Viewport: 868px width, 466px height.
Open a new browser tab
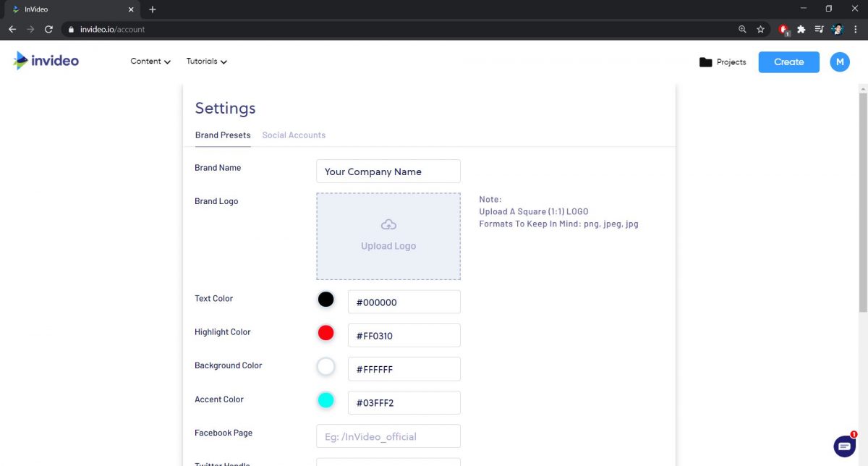click(x=152, y=9)
